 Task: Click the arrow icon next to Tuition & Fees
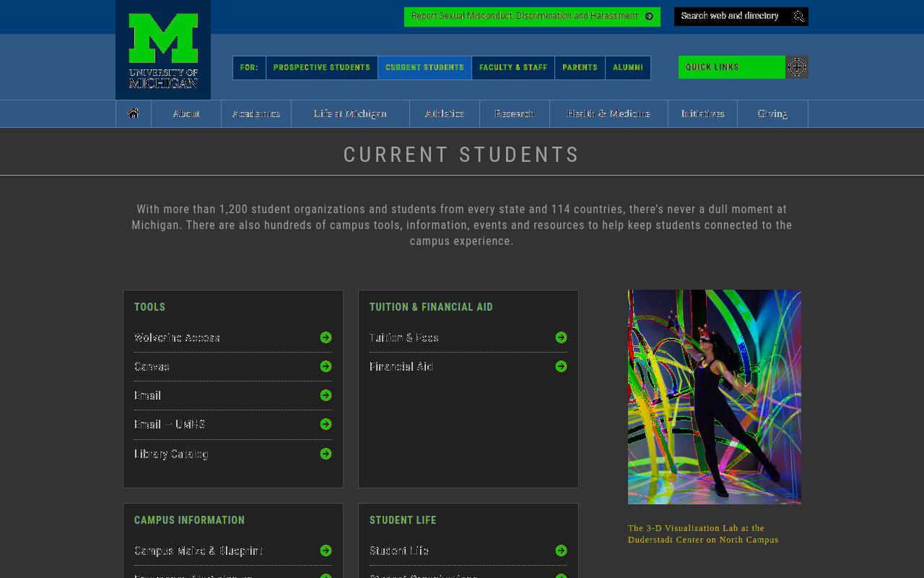(562, 337)
